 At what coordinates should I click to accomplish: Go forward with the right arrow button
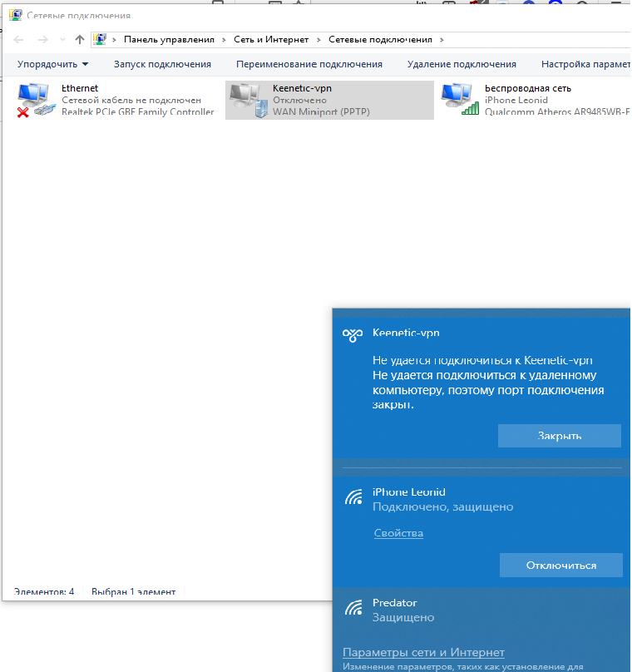point(43,40)
